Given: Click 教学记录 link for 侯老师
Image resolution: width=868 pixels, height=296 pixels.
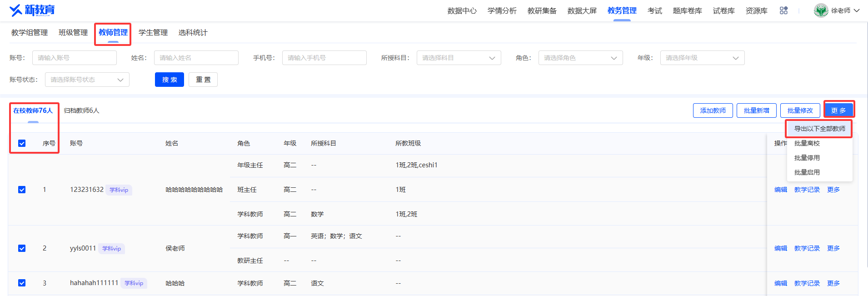Looking at the screenshot, I should pyautogui.click(x=807, y=248).
